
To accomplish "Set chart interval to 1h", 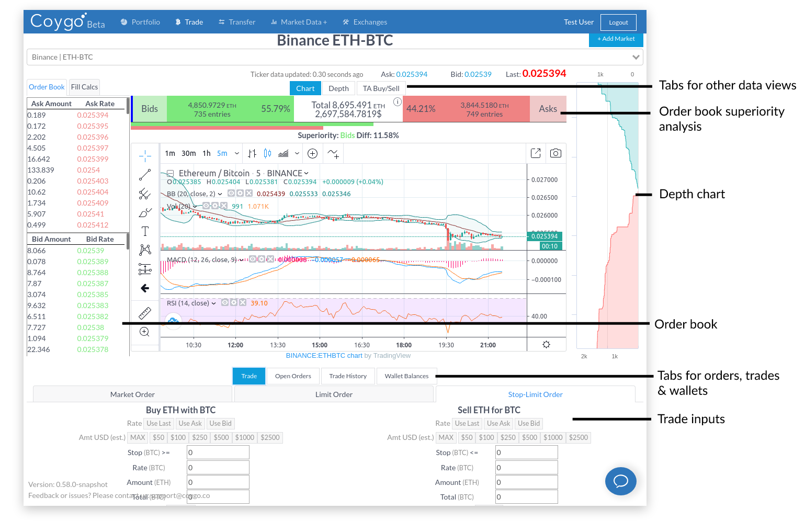I will (x=207, y=153).
